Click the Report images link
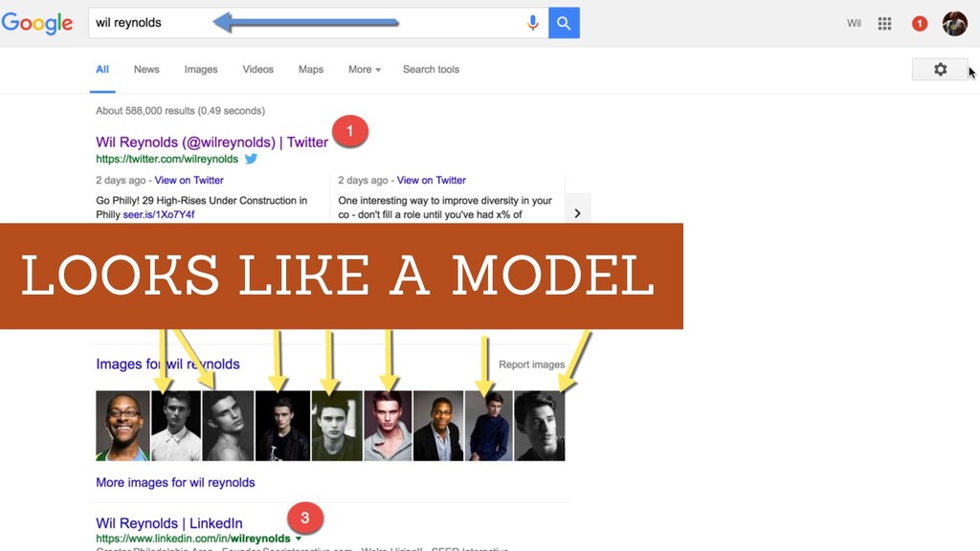Image resolution: width=980 pixels, height=551 pixels. 531,364
